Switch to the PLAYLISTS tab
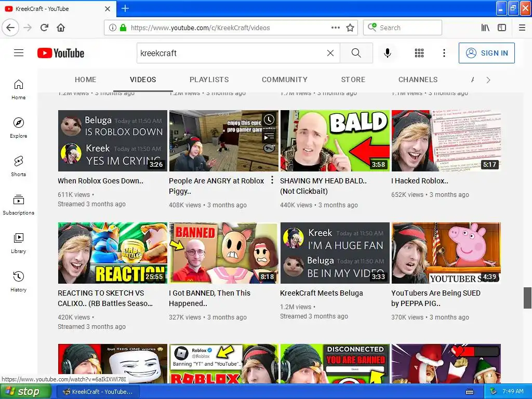 (x=209, y=79)
